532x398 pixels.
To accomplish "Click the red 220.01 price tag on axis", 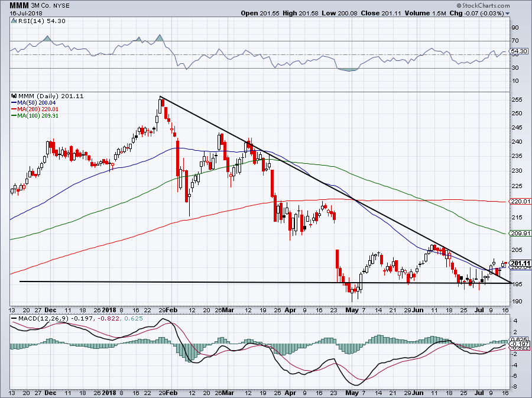I will [520, 202].
